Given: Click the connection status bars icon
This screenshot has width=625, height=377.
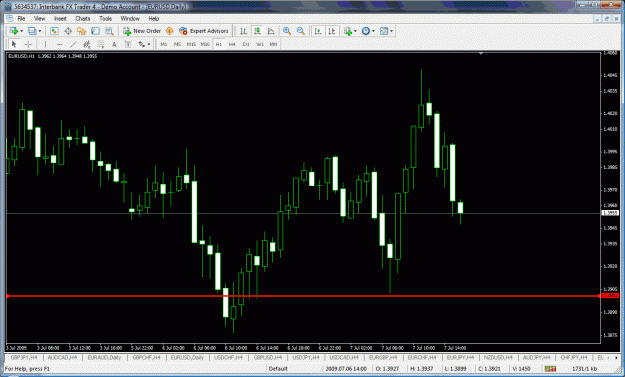Looking at the screenshot, I should tap(550, 369).
